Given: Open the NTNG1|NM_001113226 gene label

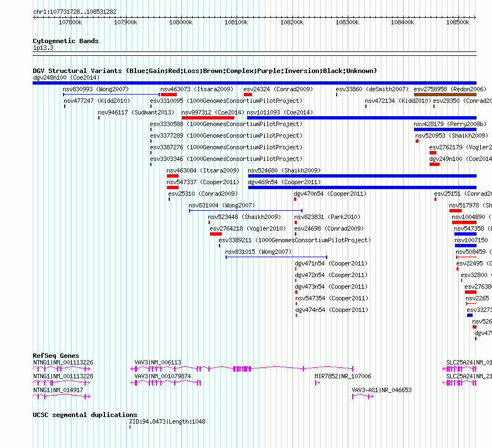Looking at the screenshot, I should pyautogui.click(x=63, y=362).
